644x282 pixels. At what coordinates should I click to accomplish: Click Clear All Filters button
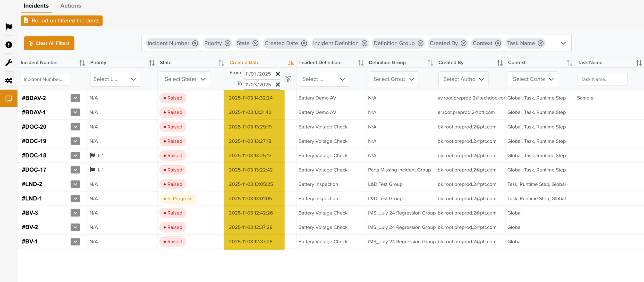(x=49, y=43)
